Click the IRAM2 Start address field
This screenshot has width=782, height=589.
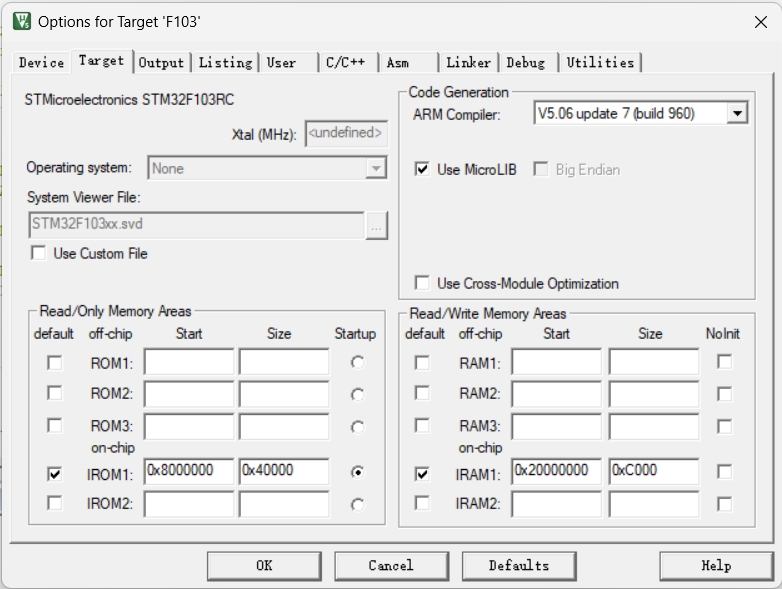coord(556,504)
